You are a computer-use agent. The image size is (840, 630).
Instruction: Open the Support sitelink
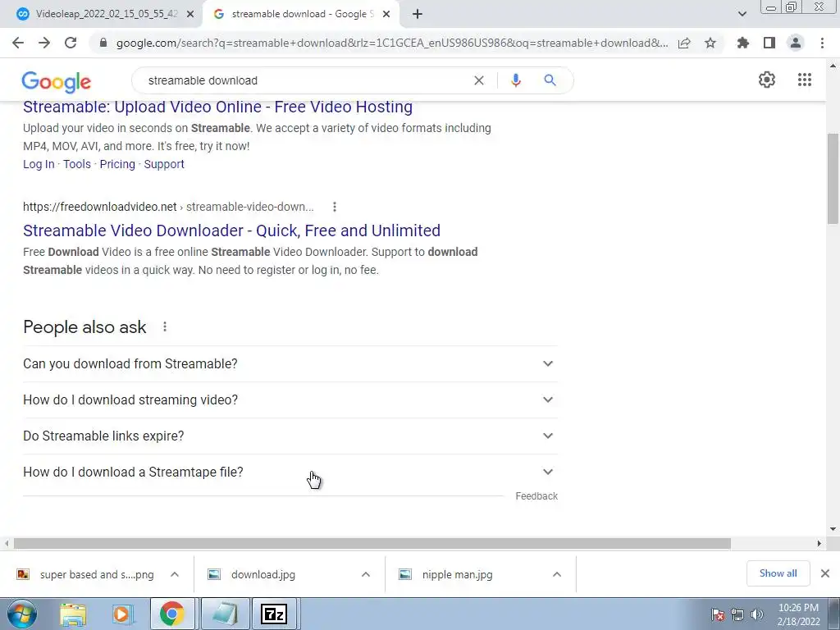(x=164, y=164)
